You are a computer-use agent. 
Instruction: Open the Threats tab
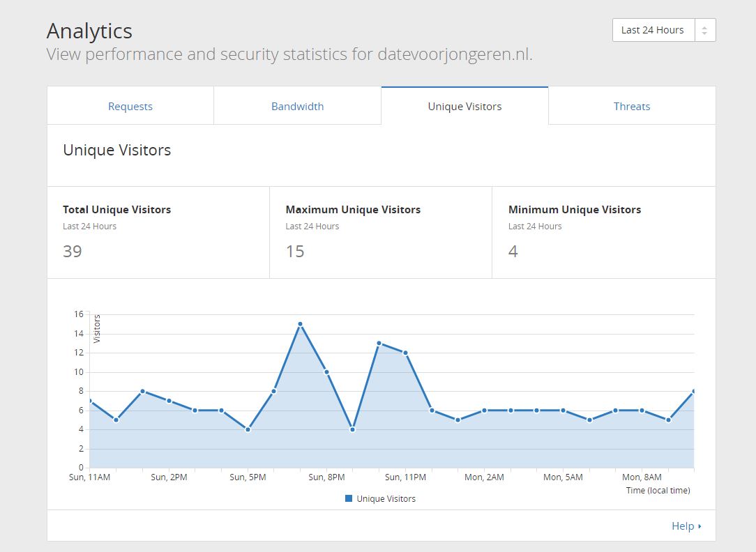click(x=632, y=106)
